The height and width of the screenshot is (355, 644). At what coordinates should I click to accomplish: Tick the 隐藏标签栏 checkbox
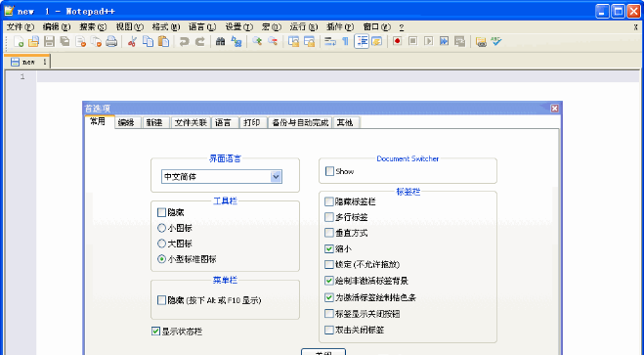329,201
